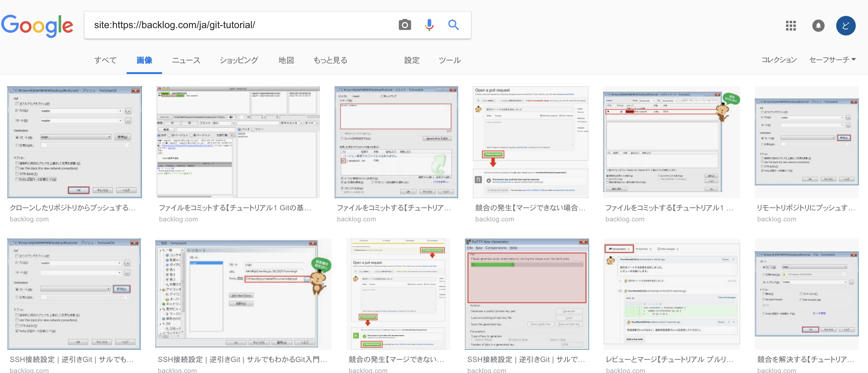868x373 pixels.
Task: Open notifications via the bell icon
Action: point(818,26)
